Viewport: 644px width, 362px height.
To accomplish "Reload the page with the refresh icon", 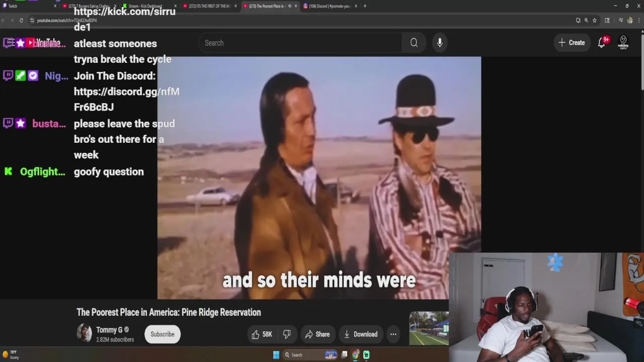I will (x=21, y=21).
